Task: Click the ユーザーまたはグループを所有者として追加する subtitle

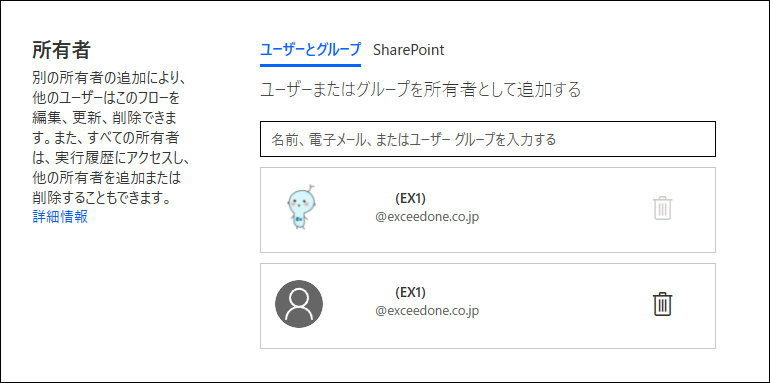Action: [x=420, y=90]
